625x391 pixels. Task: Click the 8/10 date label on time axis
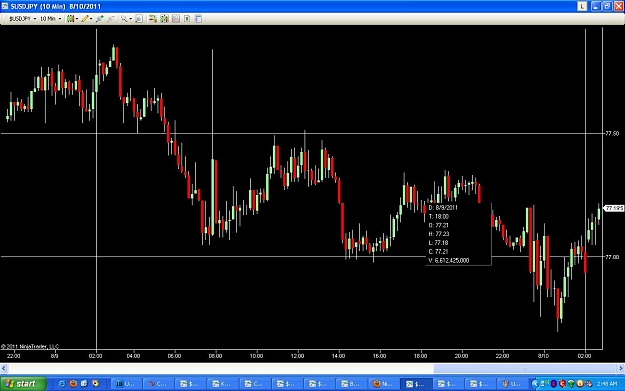543,356
